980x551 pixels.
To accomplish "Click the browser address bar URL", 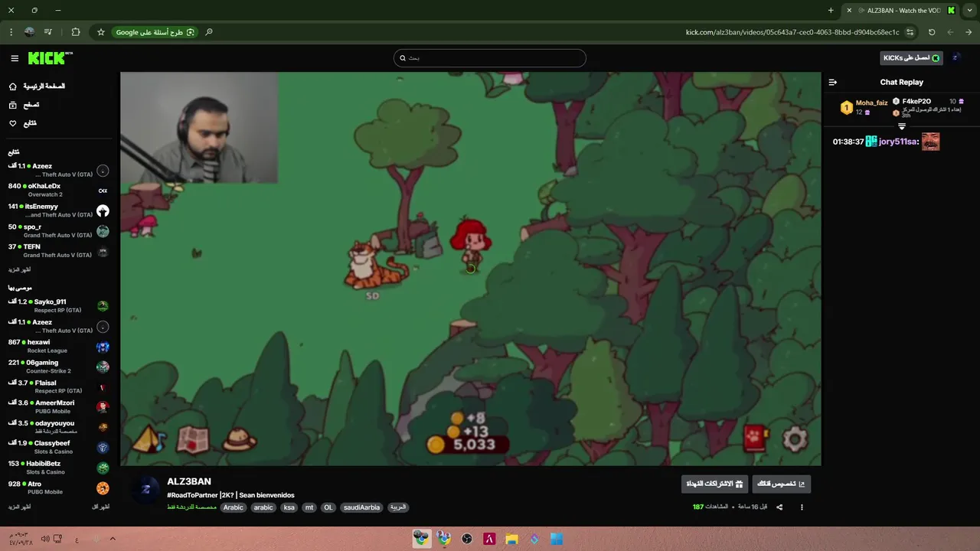I will click(x=792, y=32).
